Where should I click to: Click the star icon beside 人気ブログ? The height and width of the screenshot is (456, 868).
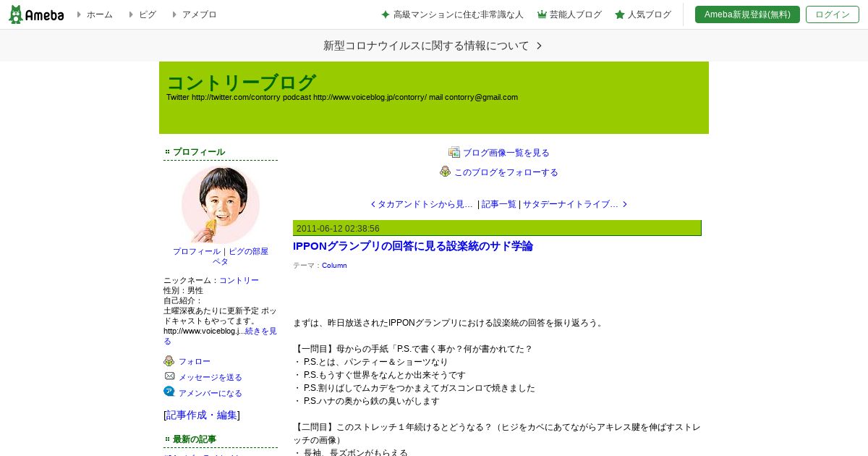(620, 14)
